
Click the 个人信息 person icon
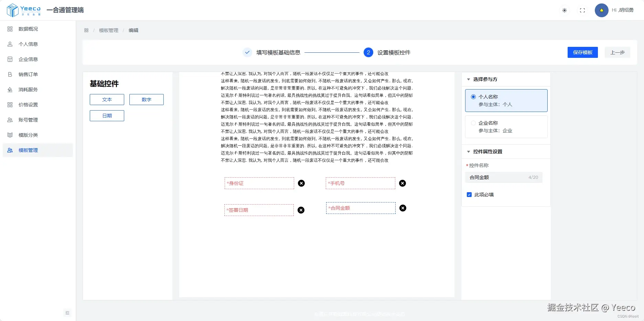[10, 44]
